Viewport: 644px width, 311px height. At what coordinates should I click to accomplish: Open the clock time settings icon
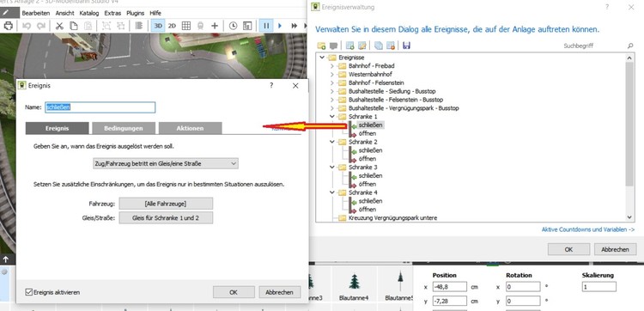coord(233,26)
